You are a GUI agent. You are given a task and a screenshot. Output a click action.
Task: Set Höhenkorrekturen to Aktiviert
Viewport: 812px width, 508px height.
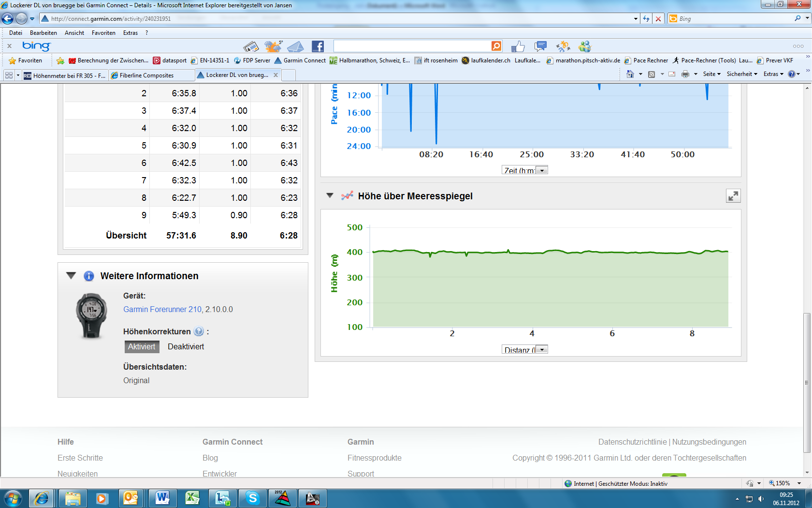pyautogui.click(x=142, y=346)
